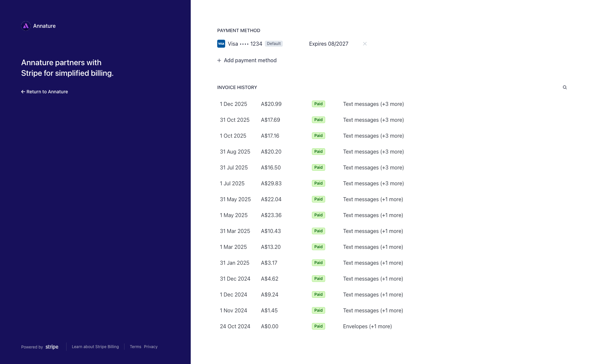Click the A$20.99 amount
The image size is (596, 364).
point(271,104)
